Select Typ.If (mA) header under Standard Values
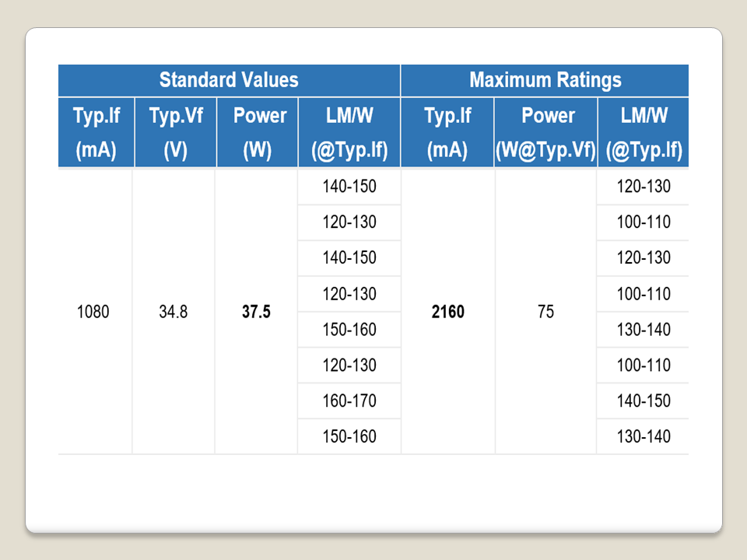Screen dimensions: 747x560 coord(96,132)
